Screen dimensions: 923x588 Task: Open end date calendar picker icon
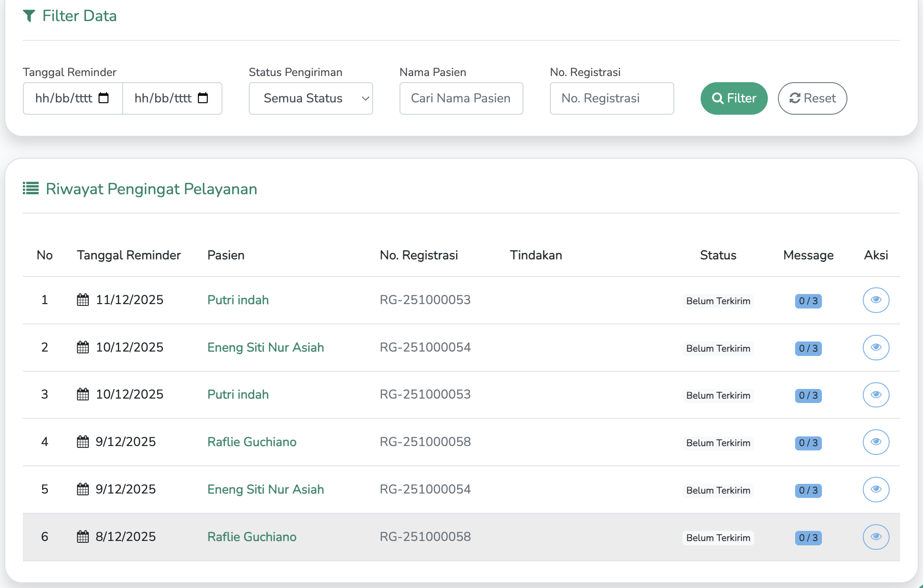click(x=203, y=98)
